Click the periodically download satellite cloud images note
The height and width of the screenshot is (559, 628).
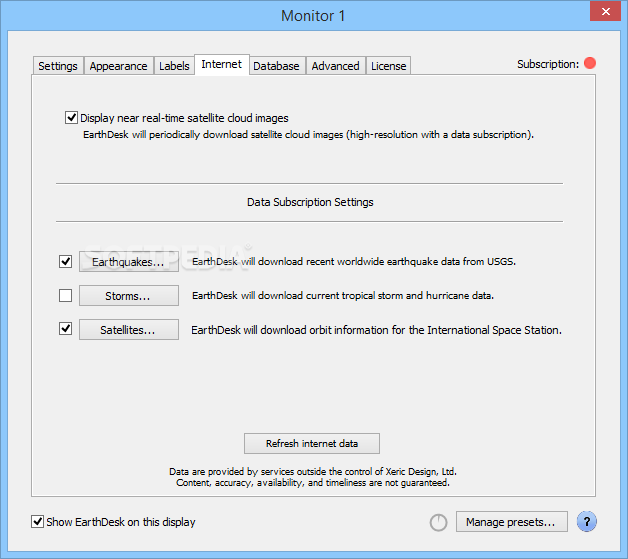(x=308, y=135)
